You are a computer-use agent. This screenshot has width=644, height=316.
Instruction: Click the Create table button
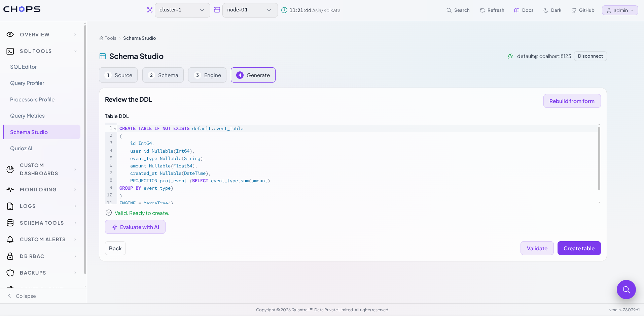579,248
